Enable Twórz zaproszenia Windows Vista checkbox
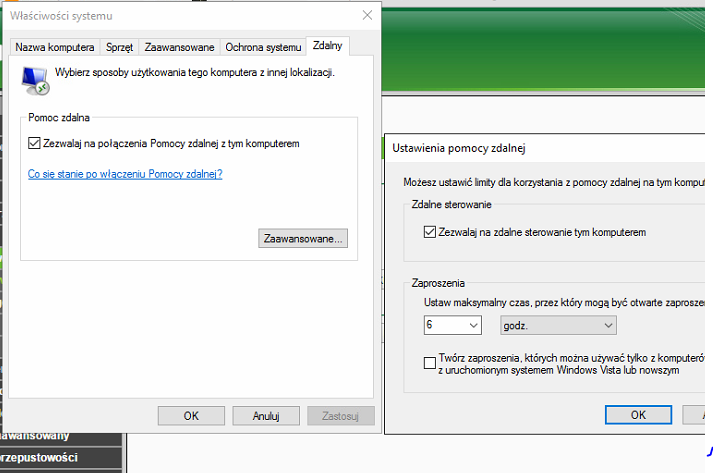This screenshot has width=713, height=473. pos(430,363)
